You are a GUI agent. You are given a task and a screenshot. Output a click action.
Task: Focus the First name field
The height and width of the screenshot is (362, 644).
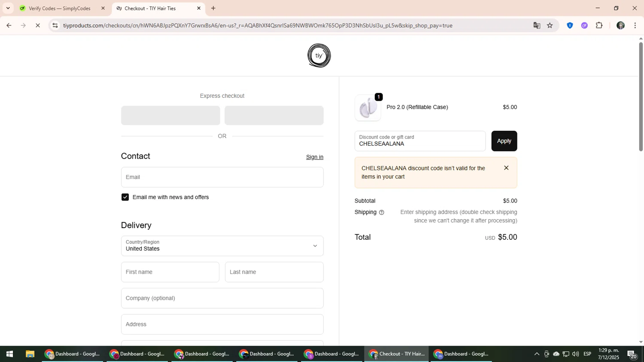click(x=170, y=272)
